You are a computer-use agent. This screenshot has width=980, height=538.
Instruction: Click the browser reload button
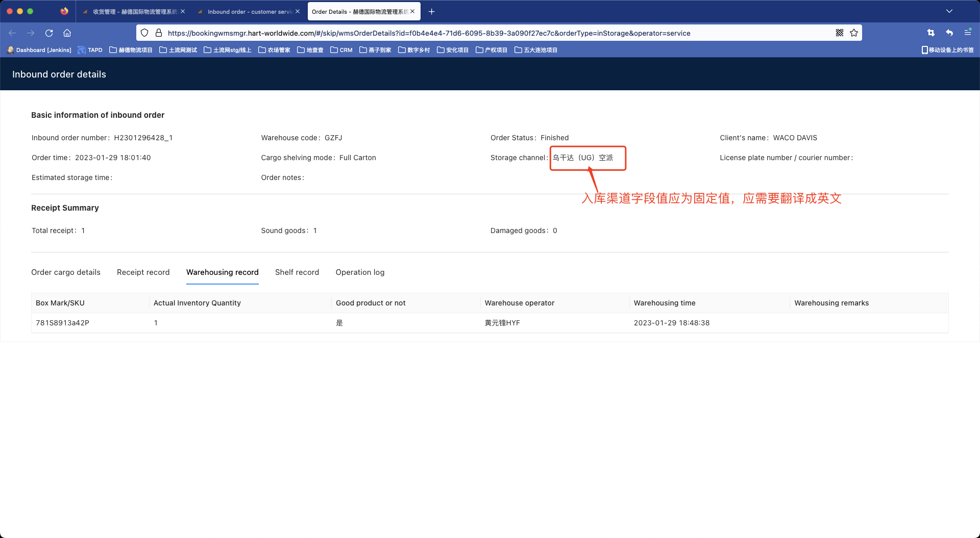pyautogui.click(x=49, y=33)
